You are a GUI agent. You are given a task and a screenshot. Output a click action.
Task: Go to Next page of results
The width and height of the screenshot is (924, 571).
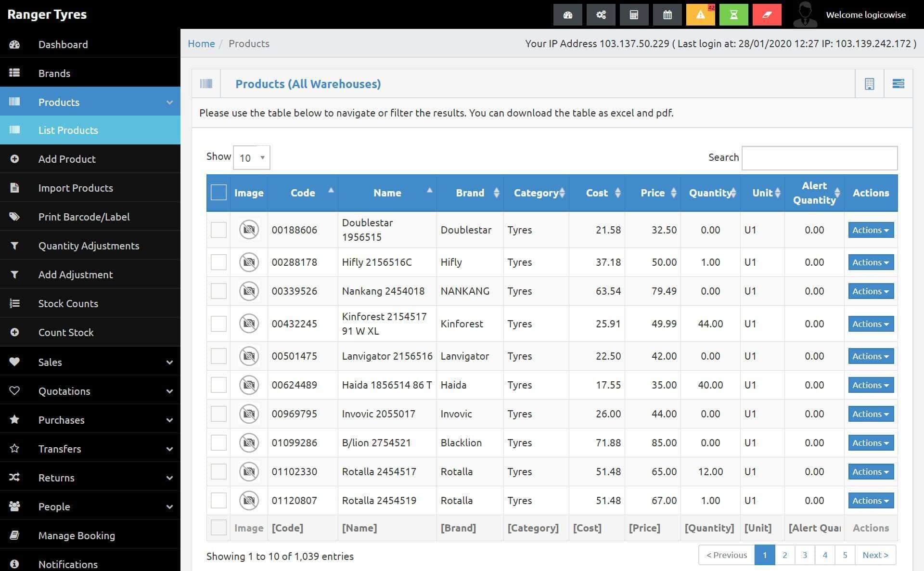tap(875, 555)
